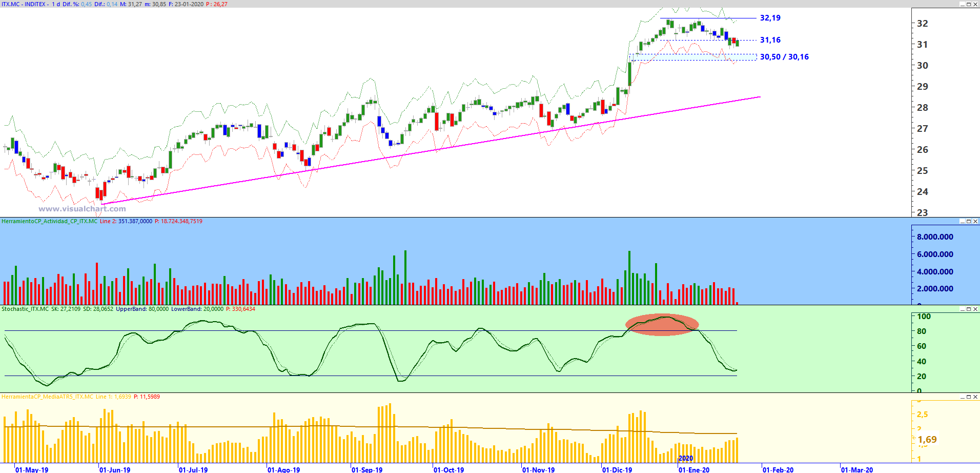
Task: Click the 1,69 current ATR value label
Action: click(927, 440)
